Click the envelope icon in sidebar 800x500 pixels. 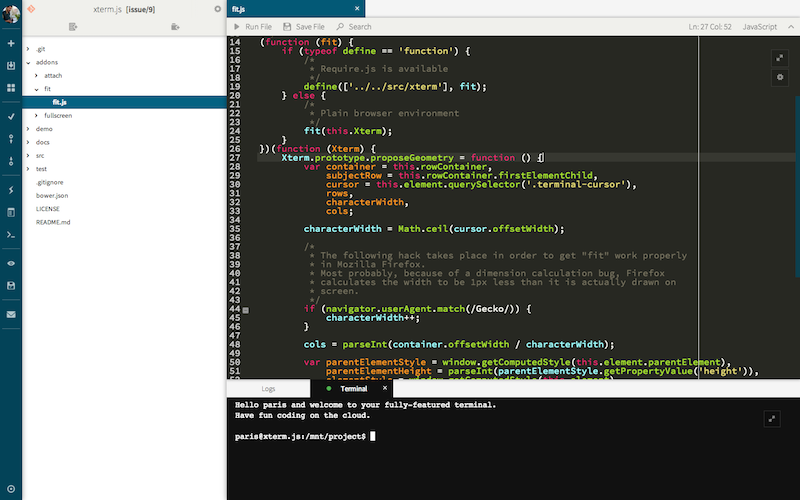coord(11,314)
